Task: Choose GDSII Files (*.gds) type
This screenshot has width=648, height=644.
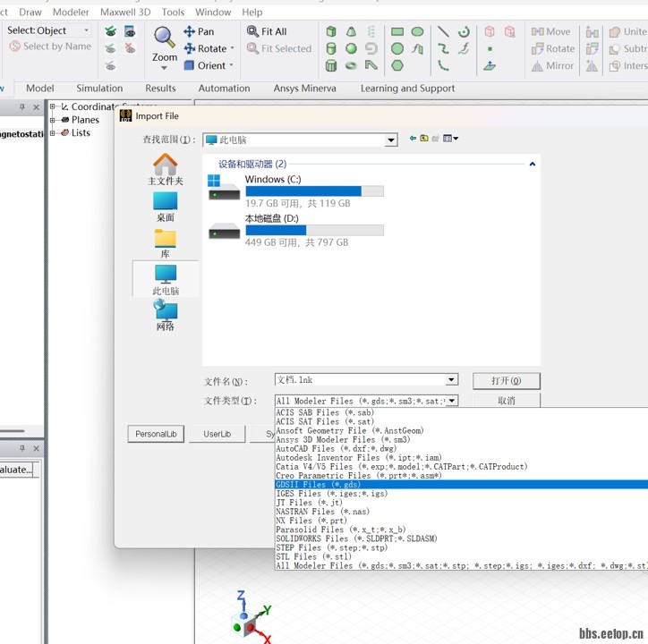Action: click(461, 484)
